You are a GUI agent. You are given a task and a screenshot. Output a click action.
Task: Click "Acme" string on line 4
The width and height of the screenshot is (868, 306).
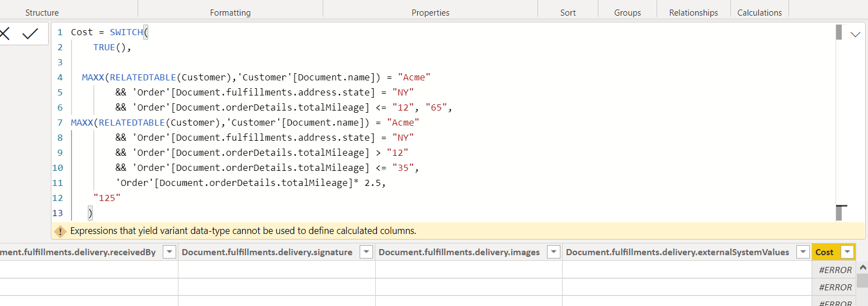414,78
